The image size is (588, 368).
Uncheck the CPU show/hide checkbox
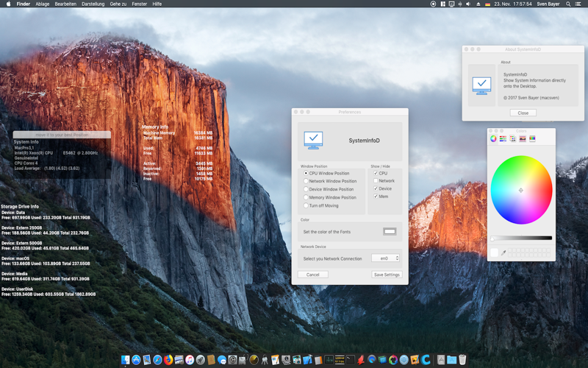pyautogui.click(x=376, y=173)
